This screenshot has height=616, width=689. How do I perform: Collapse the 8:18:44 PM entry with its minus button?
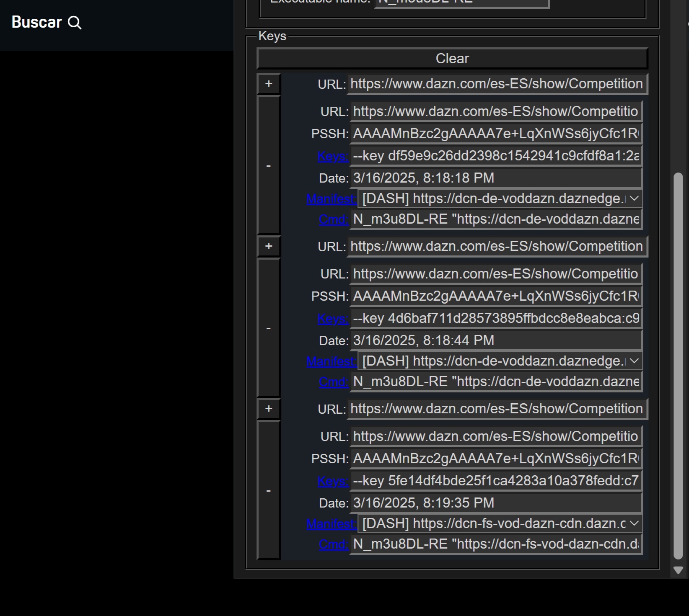click(269, 328)
